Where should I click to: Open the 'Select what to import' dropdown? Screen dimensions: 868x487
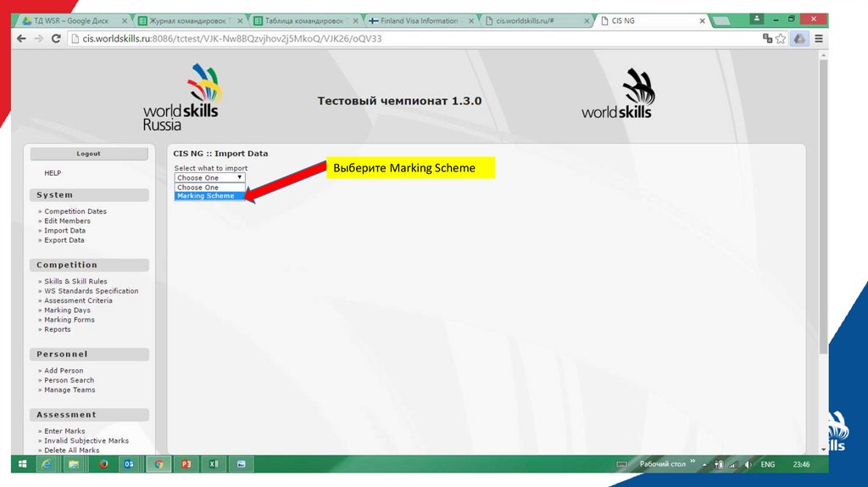click(x=210, y=178)
